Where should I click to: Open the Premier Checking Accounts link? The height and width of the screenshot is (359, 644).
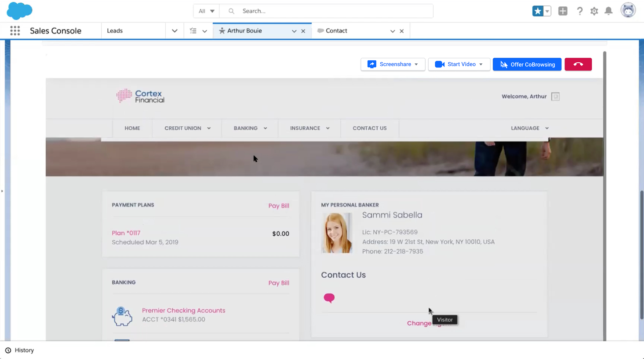click(183, 310)
